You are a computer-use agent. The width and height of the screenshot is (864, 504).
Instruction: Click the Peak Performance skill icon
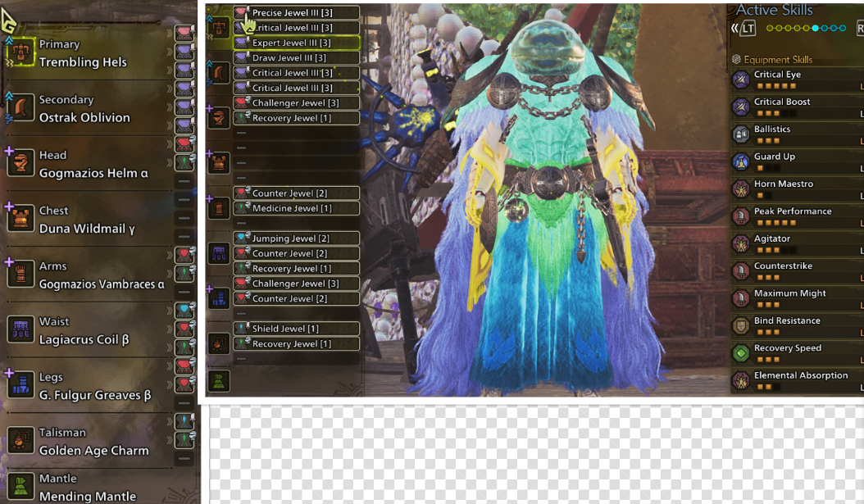pos(740,216)
